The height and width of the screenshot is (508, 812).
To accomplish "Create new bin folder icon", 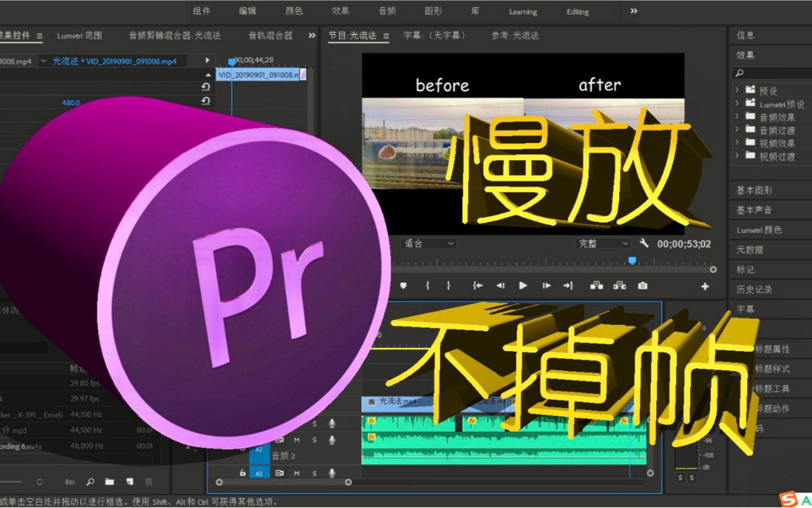I will (x=110, y=482).
